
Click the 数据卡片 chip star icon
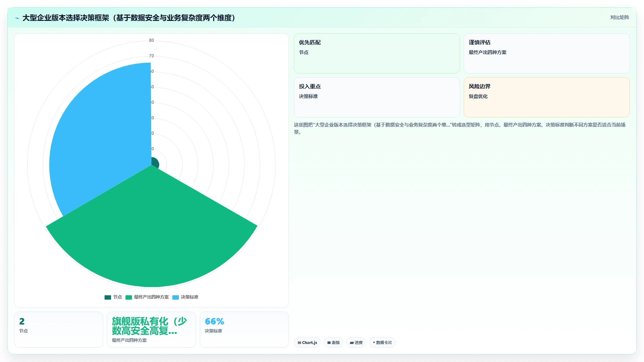pos(374,343)
